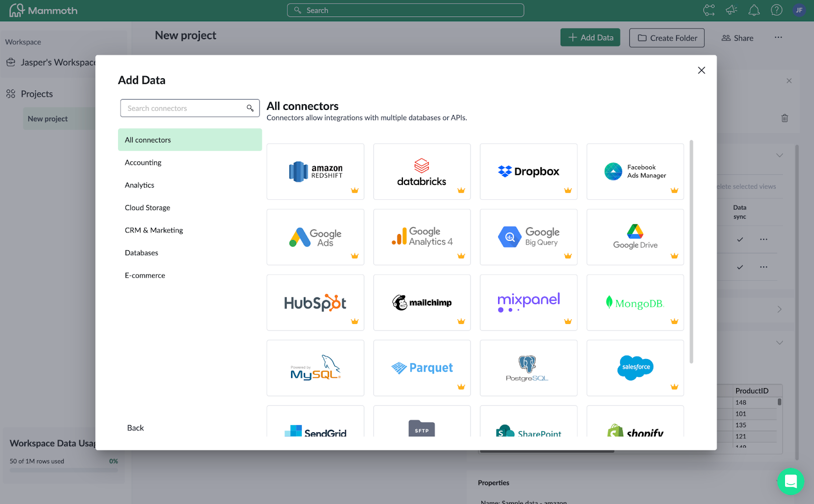Select the Amazon Redshift connector

click(x=315, y=171)
